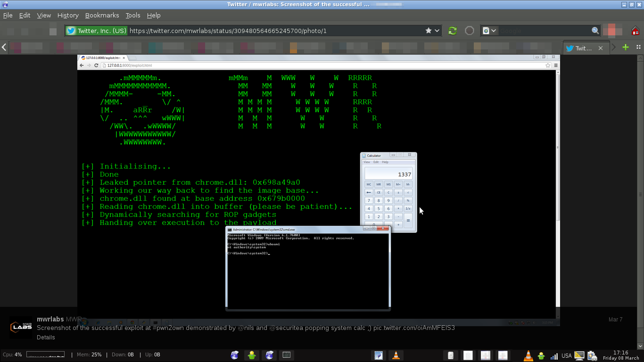Open the search engine selector dropdown
This screenshot has height=362, width=644.
click(493, 30)
